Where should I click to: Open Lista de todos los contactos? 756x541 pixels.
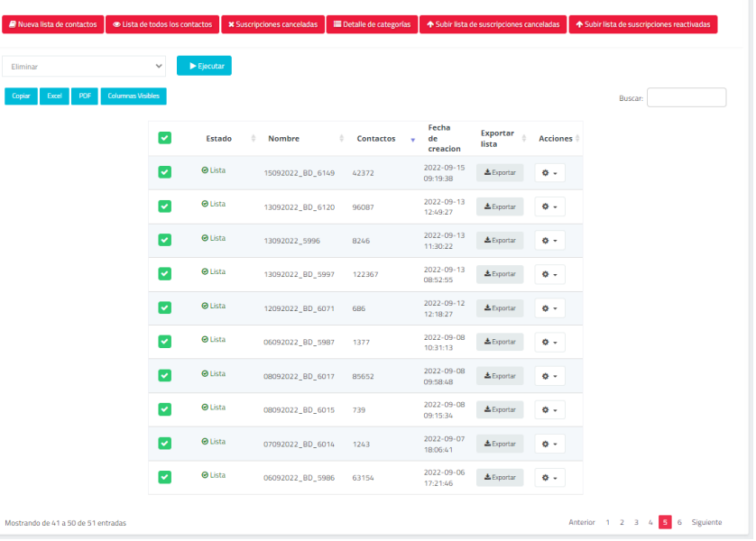(x=162, y=24)
